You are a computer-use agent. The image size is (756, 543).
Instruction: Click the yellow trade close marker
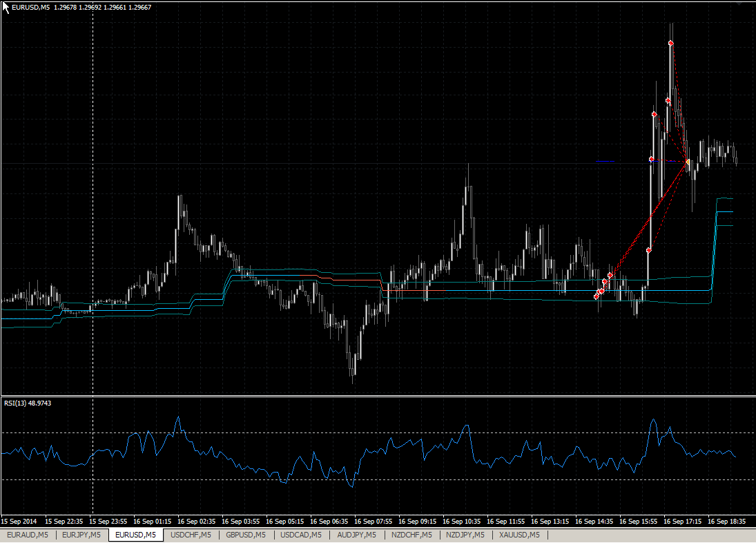tap(688, 162)
